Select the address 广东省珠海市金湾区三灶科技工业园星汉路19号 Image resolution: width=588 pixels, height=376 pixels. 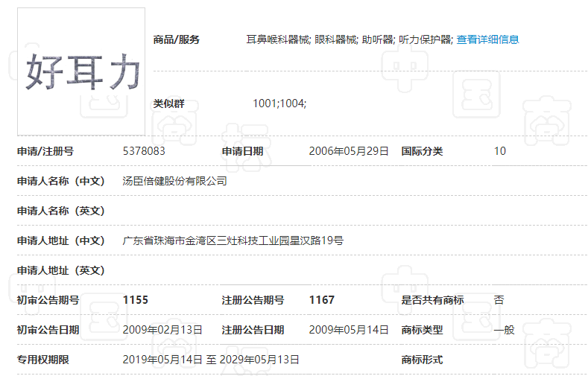233,240
